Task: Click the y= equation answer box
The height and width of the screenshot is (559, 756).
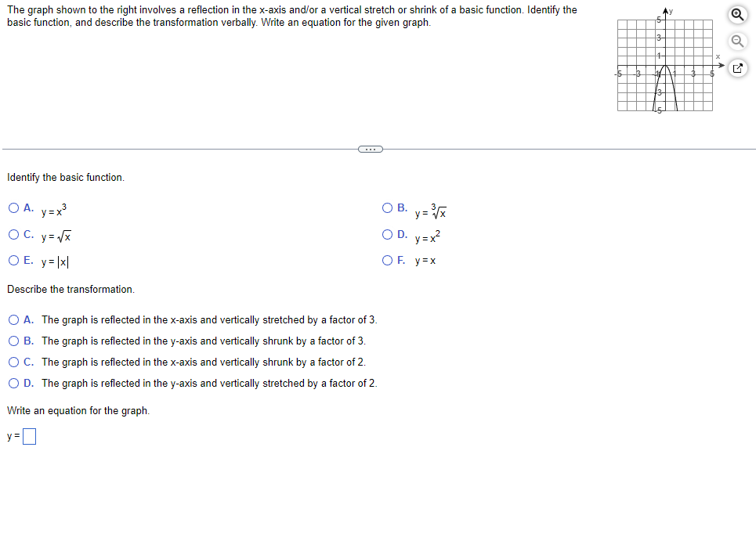Action: (28, 435)
